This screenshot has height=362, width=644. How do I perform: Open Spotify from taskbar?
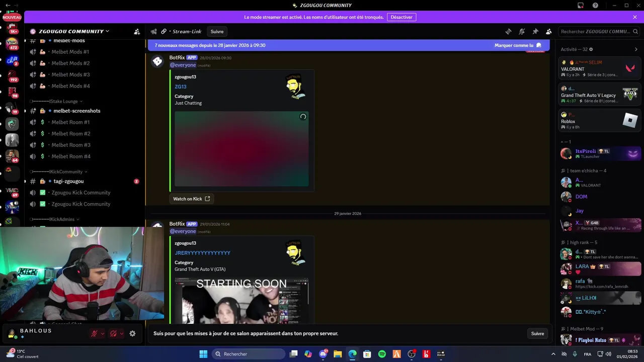tap(382, 354)
